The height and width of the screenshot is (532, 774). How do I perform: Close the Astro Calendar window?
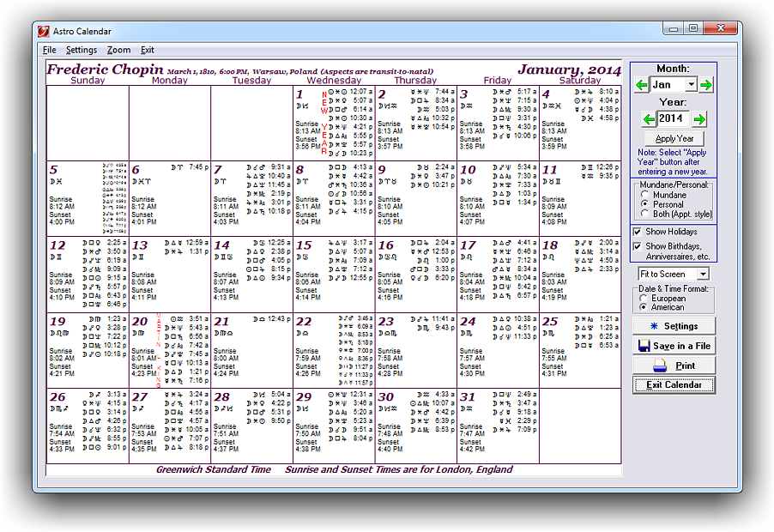tap(720, 28)
